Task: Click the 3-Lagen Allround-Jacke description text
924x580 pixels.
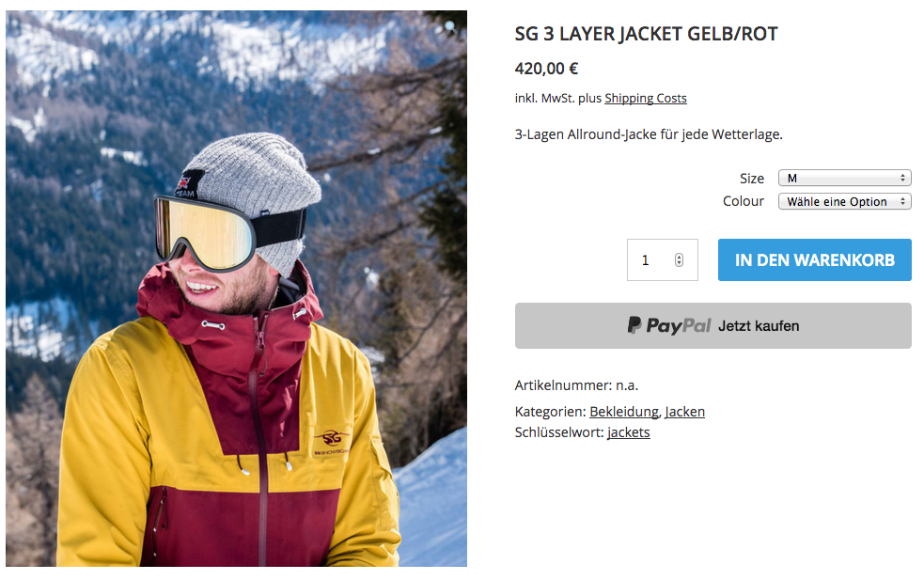Action: 649,135
